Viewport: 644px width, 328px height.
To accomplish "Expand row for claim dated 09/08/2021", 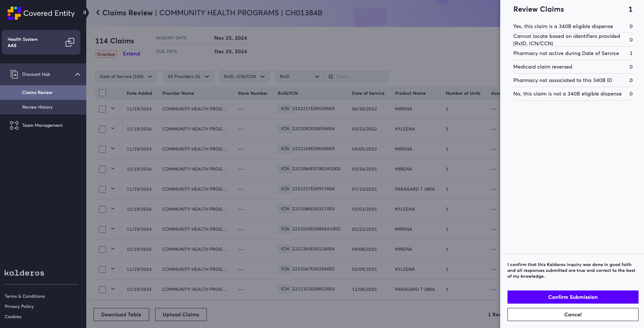I will 113,249.
